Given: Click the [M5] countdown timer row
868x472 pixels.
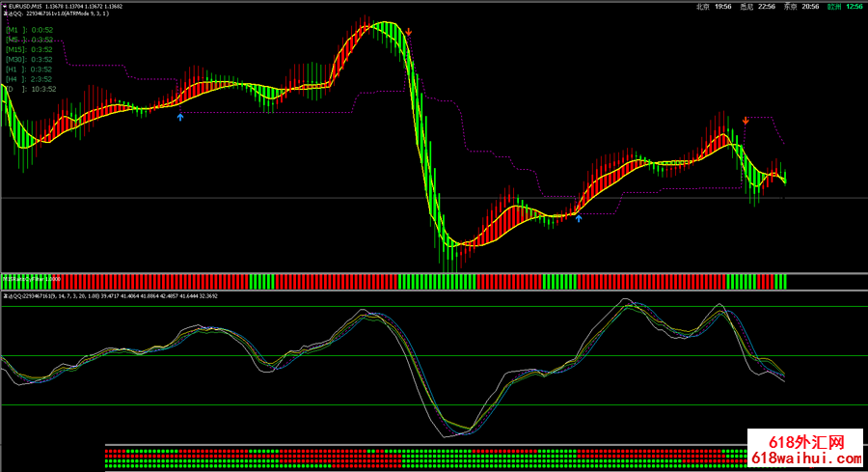Looking at the screenshot, I should tap(29, 40).
